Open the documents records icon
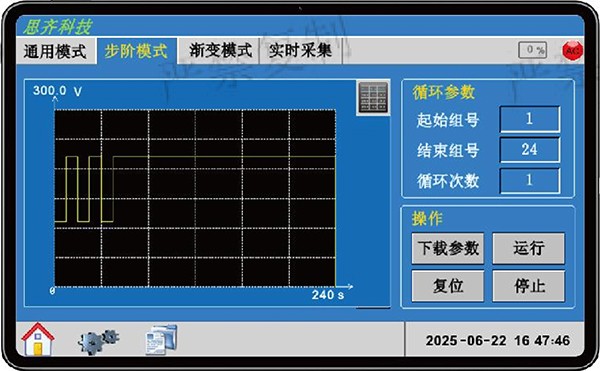Viewport: 600px width, 371px height. tap(161, 339)
